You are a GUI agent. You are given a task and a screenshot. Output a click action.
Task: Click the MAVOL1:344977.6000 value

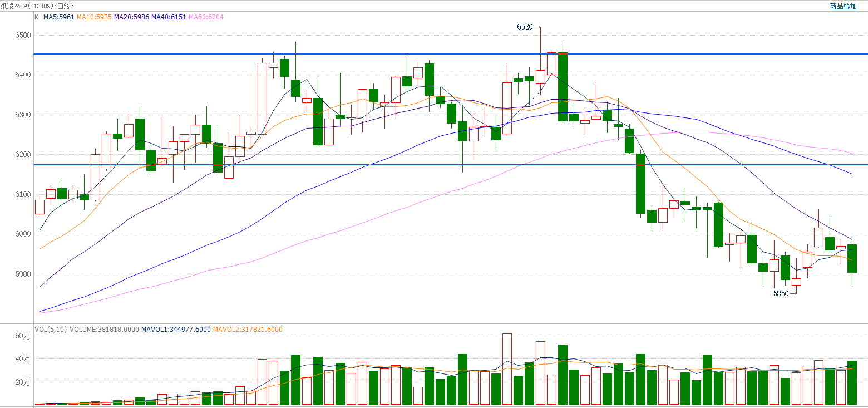[x=176, y=330]
